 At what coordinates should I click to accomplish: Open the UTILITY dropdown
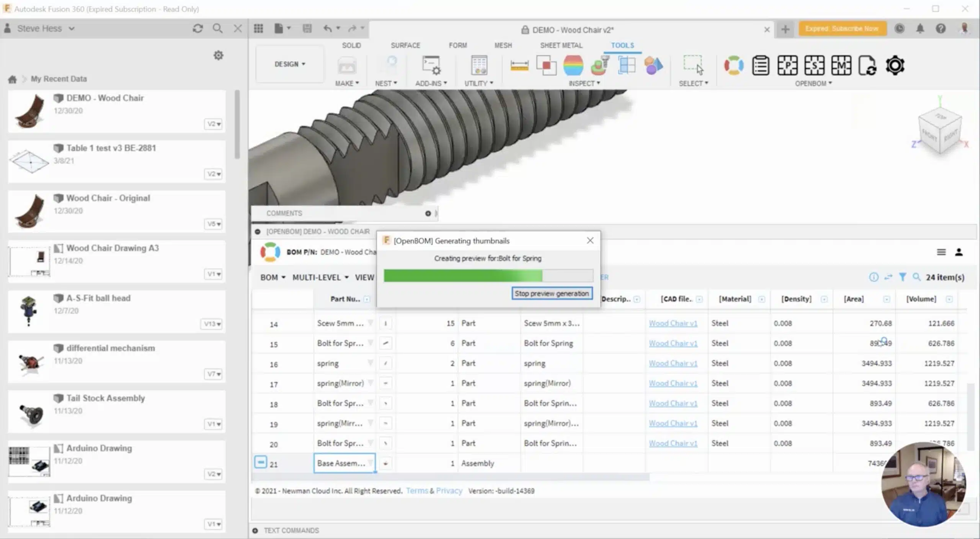click(479, 83)
